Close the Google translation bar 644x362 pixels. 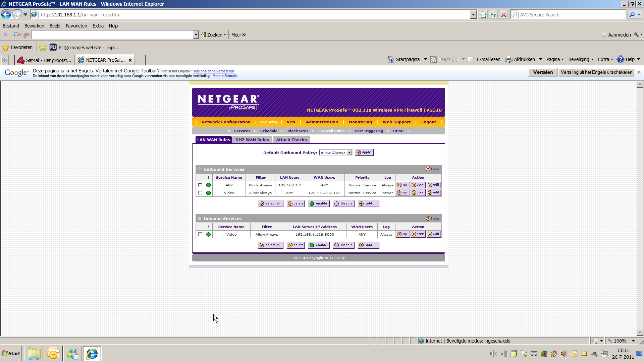tap(639, 72)
